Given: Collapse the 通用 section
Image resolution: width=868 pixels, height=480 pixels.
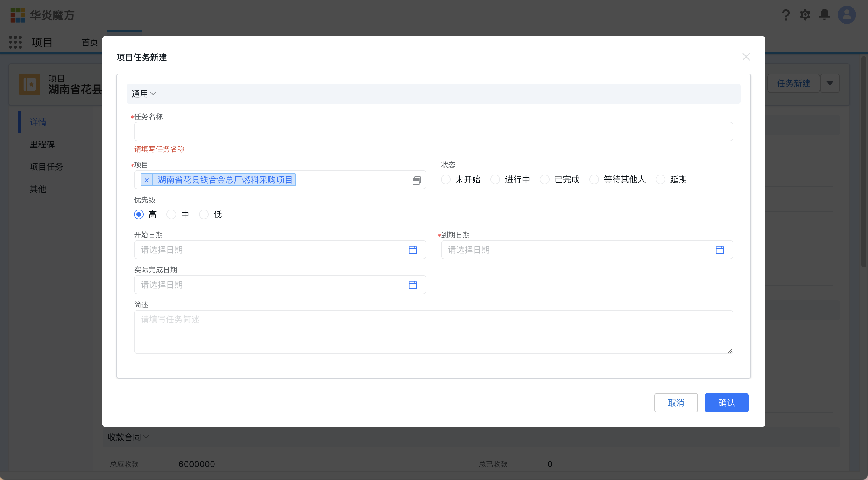Looking at the screenshot, I should tap(144, 94).
